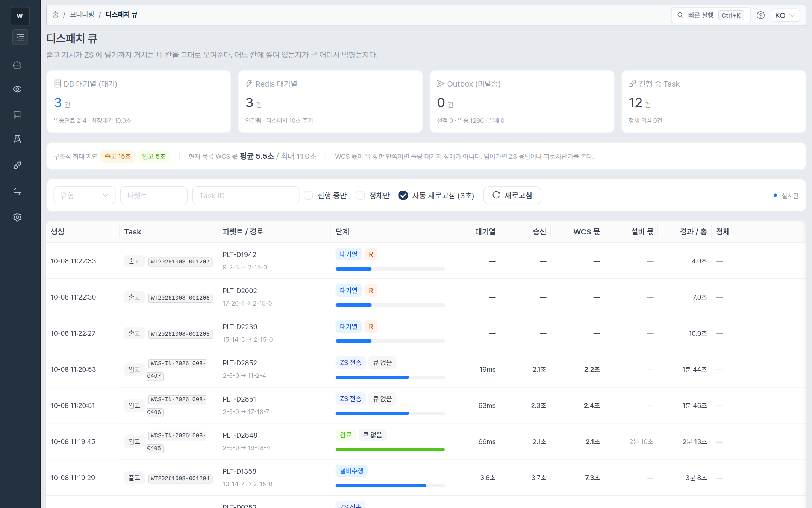This screenshot has width=812, height=508.
Task: Toggle the sidebar menu collapse icon
Action: pos(20,37)
